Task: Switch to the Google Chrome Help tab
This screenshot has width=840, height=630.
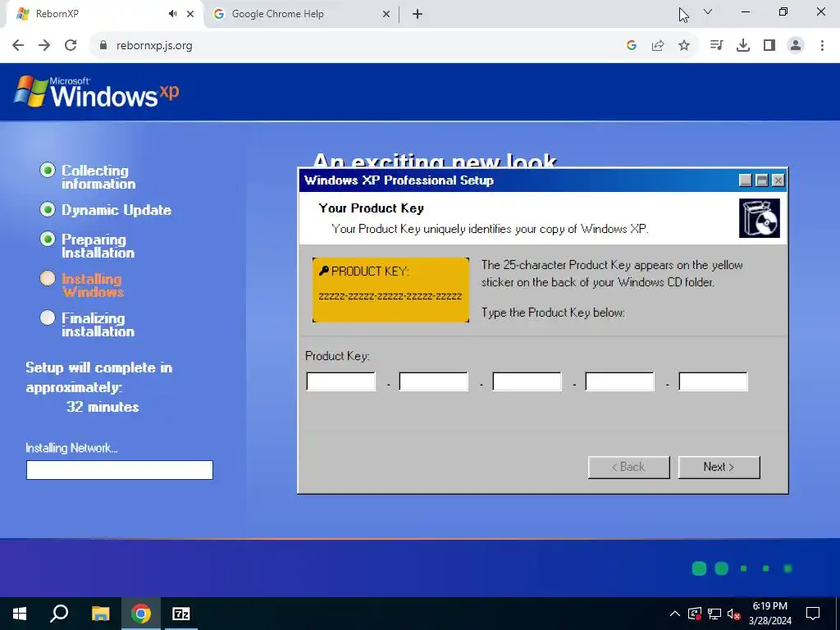Action: point(302,14)
